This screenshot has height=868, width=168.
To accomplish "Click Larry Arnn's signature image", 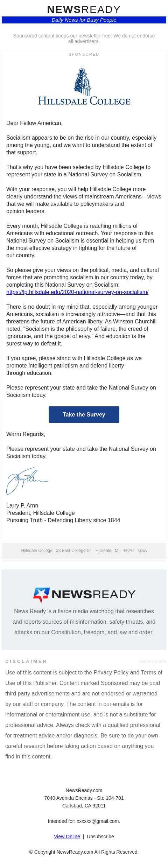I will point(27,481).
